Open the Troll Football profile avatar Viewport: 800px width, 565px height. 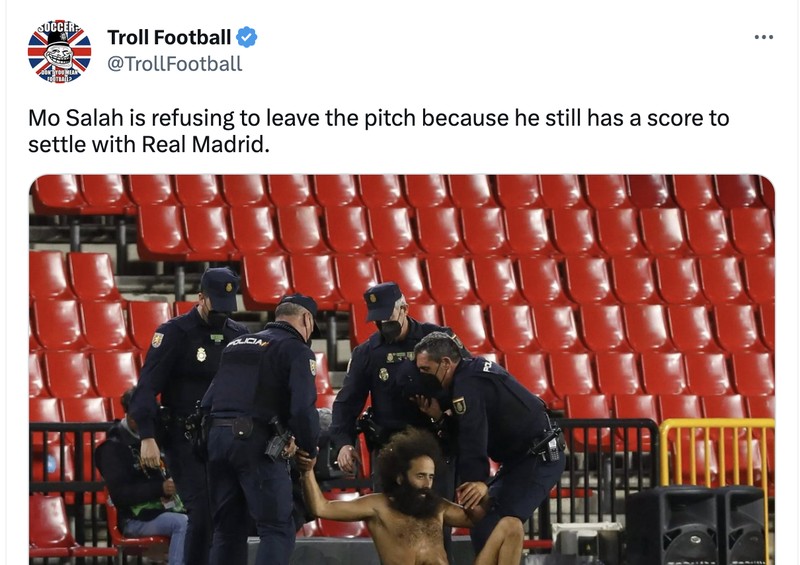pyautogui.click(x=59, y=52)
